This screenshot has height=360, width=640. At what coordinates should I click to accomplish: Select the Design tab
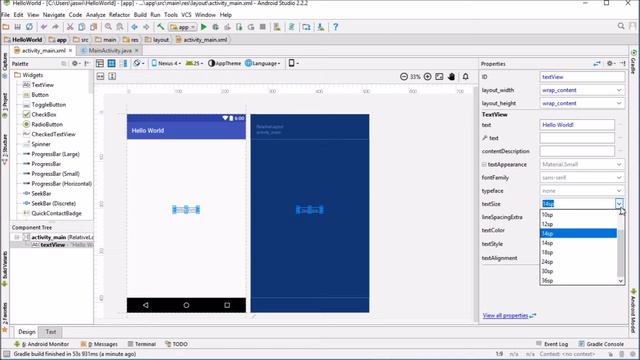27,332
